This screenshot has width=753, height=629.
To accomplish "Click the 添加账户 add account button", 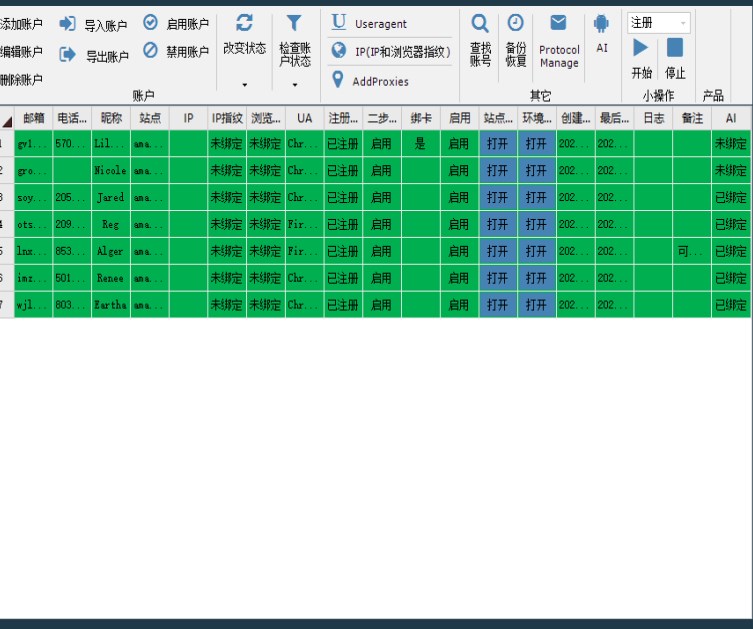I will tap(21, 24).
